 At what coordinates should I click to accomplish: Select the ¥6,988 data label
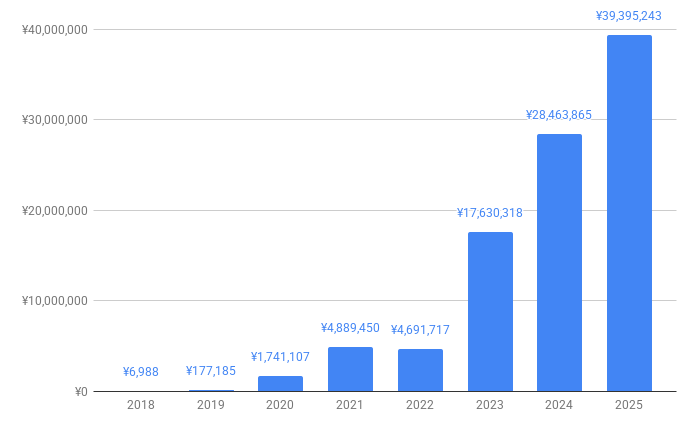pos(141,372)
